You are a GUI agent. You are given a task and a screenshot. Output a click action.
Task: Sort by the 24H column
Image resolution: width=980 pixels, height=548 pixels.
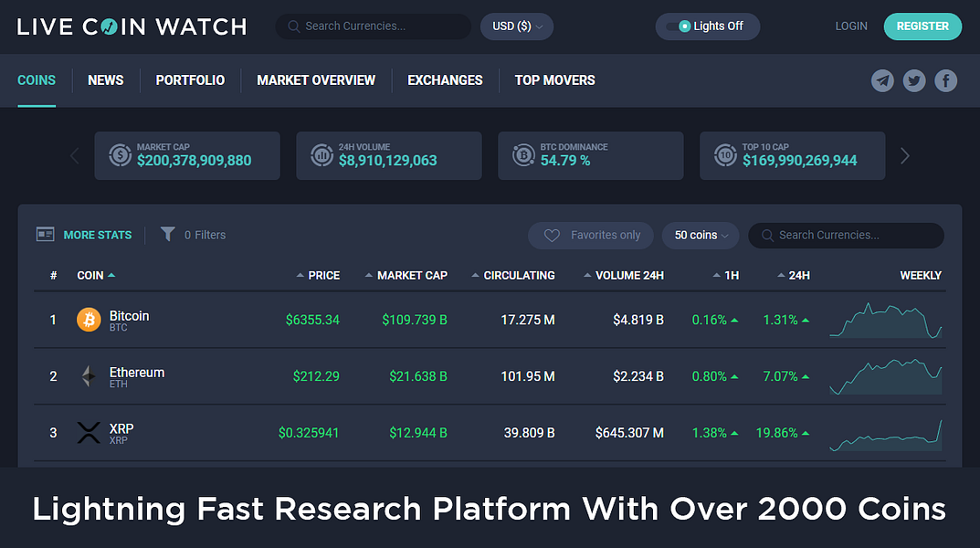click(x=794, y=276)
